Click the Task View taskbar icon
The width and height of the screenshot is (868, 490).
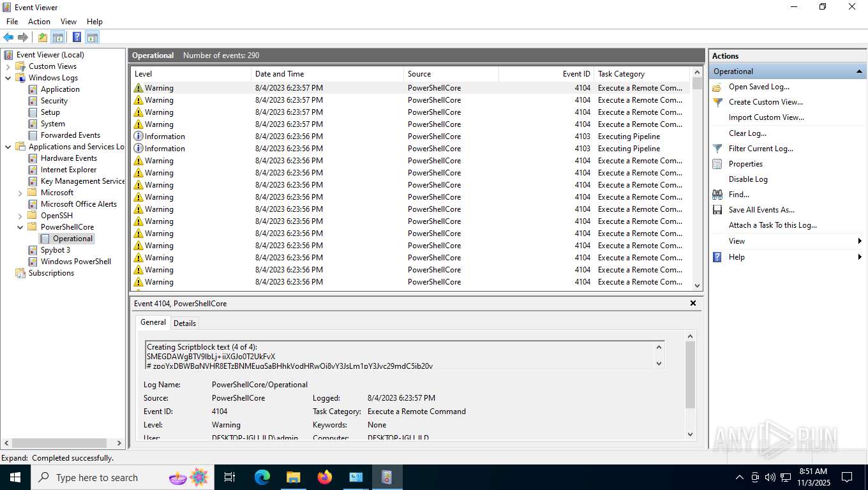tap(230, 477)
